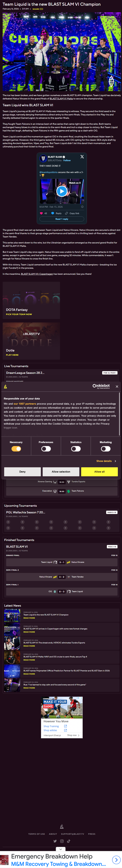Expand Show details in cookie dialog
This screenshot has height=868, width=122.
(106, 461)
